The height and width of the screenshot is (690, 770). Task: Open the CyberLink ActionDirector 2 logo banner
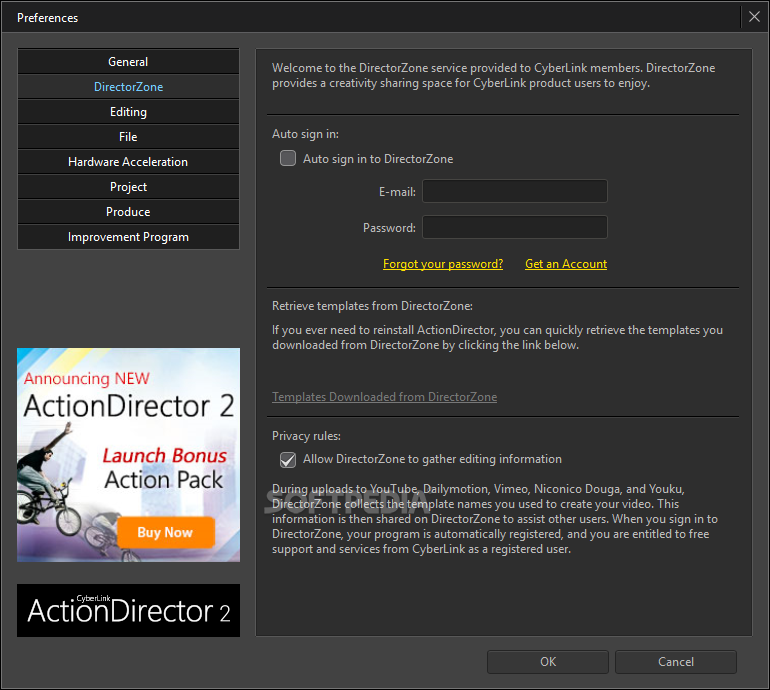pyautogui.click(x=128, y=610)
